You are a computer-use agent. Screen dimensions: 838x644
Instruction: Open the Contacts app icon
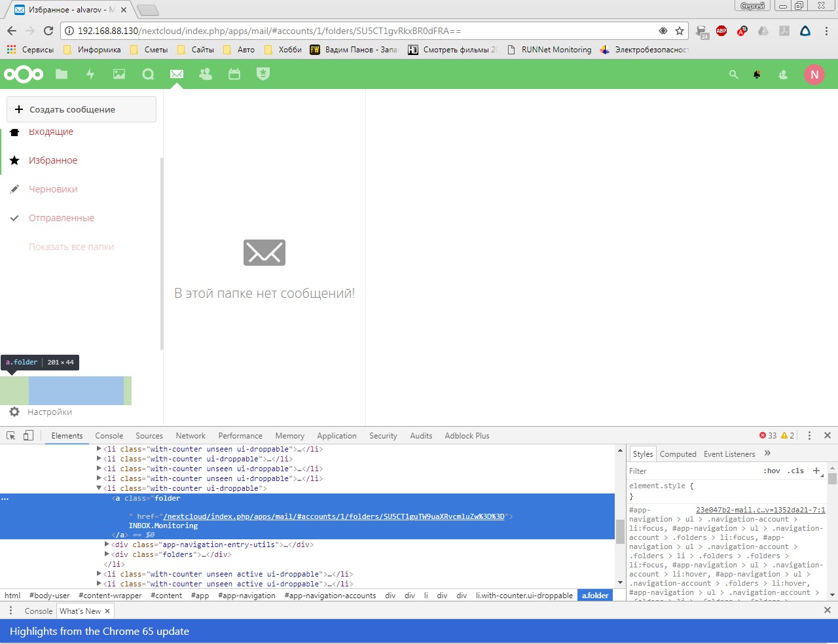(206, 74)
